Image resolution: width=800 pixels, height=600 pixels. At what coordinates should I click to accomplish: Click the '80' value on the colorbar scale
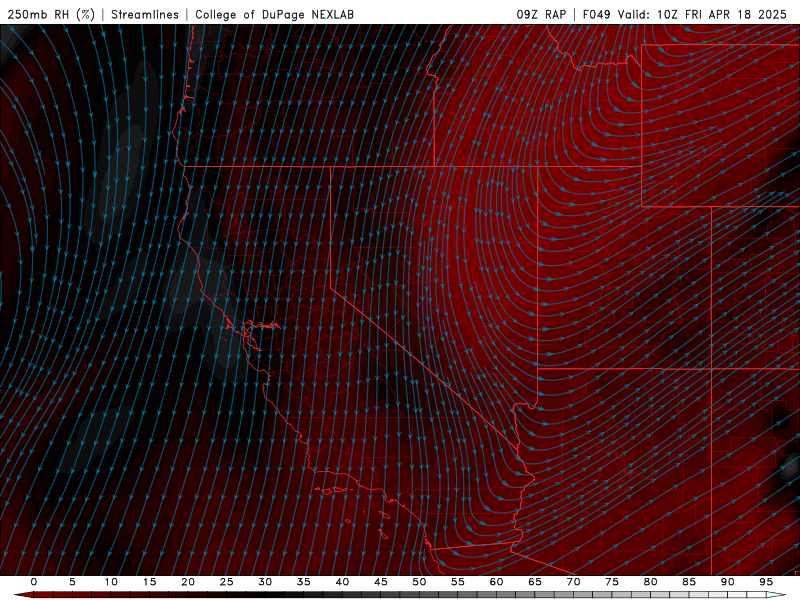click(650, 582)
